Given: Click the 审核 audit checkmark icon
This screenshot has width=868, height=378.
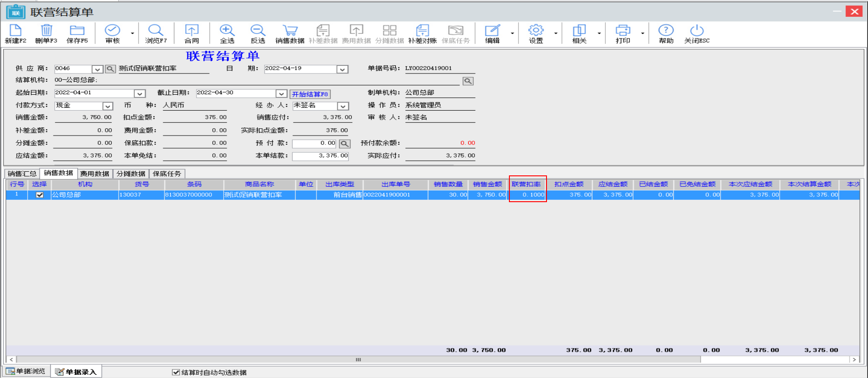Looking at the screenshot, I should point(112,31).
